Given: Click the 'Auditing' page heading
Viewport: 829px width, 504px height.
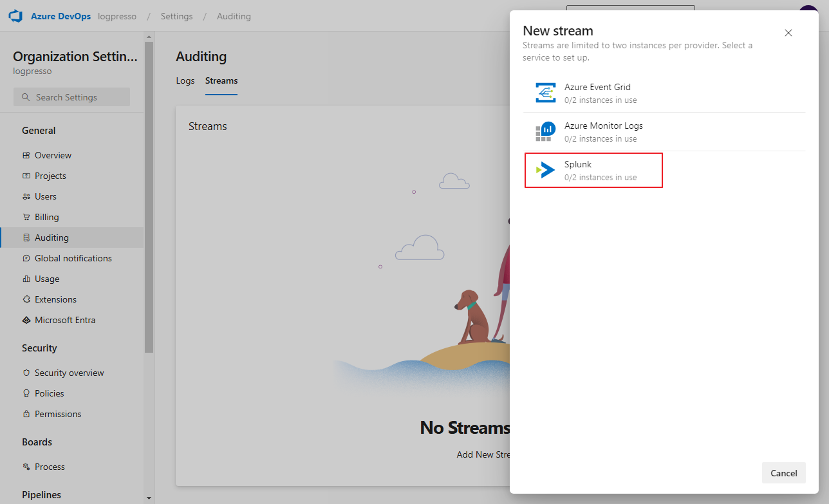Looking at the screenshot, I should pos(201,57).
